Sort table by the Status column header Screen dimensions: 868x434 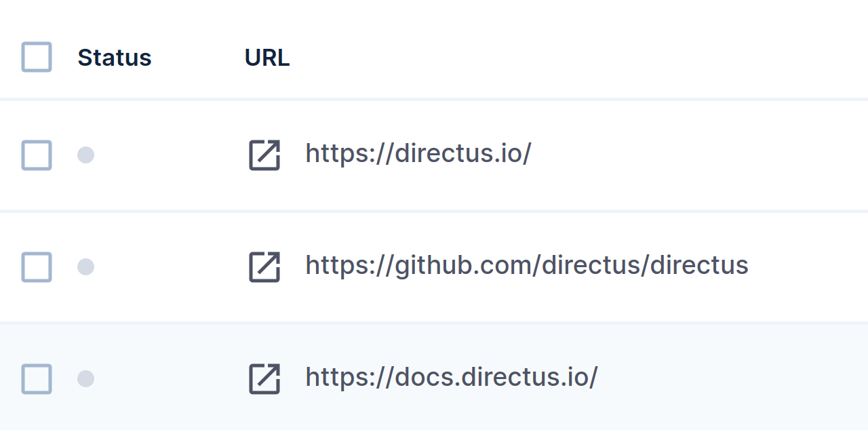coord(114,58)
